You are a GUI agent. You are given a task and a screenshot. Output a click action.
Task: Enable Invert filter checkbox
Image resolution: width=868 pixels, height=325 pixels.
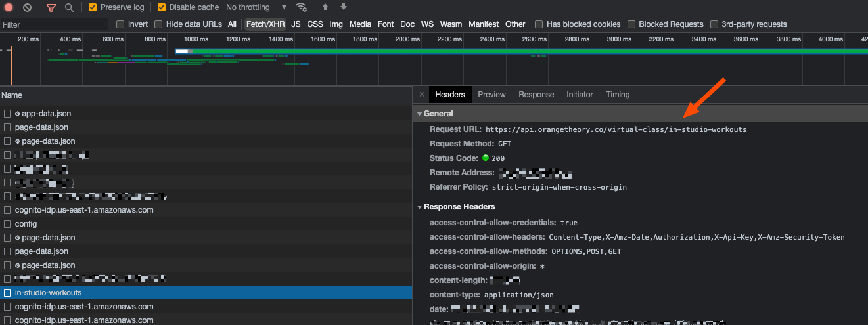(x=120, y=24)
